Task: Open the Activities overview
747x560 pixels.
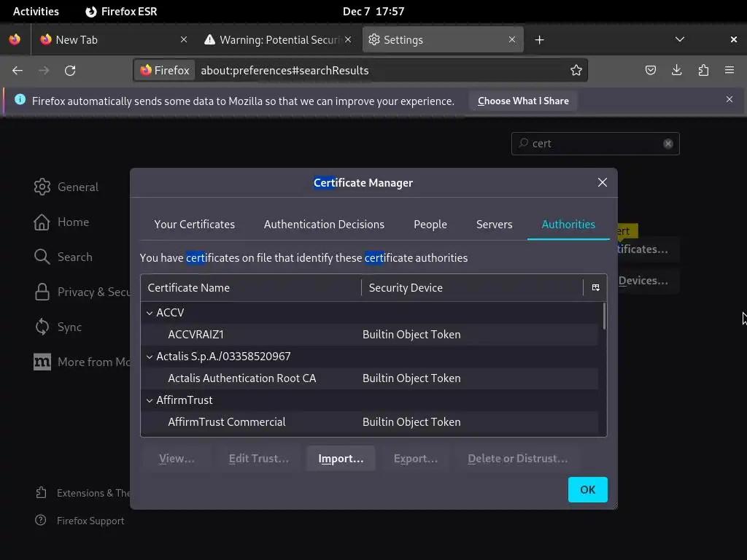Action: click(x=36, y=12)
